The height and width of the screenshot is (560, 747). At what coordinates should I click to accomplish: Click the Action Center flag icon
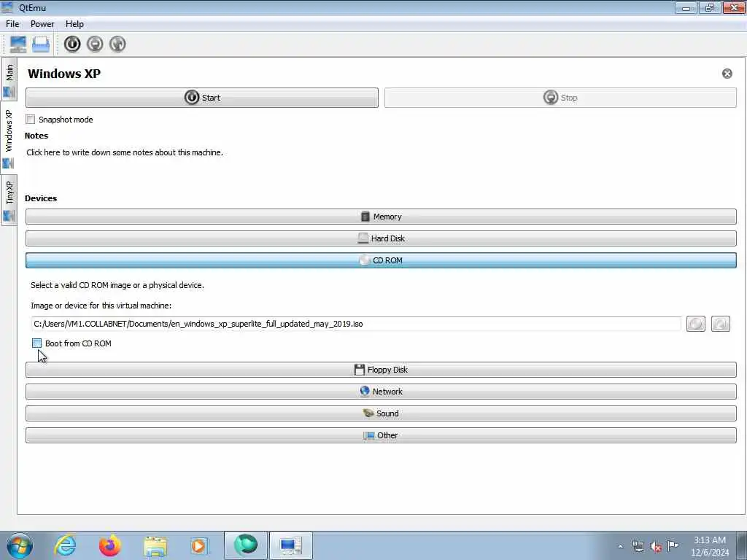[673, 546]
